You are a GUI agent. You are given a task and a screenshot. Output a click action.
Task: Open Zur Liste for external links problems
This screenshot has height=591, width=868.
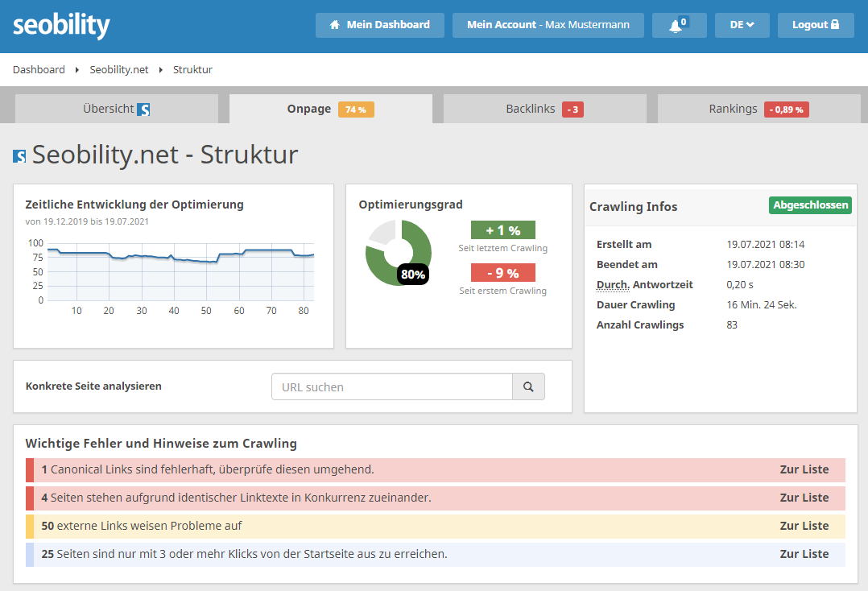click(x=804, y=527)
